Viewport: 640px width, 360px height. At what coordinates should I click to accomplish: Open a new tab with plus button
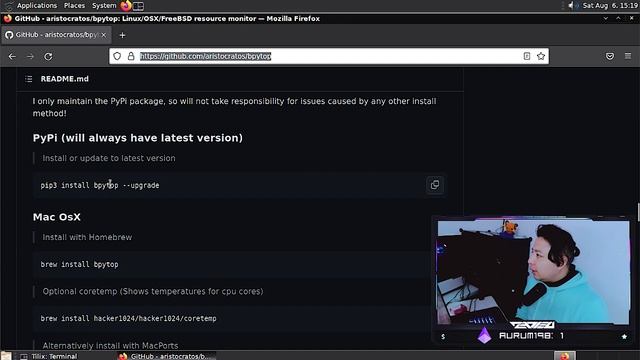(x=122, y=35)
